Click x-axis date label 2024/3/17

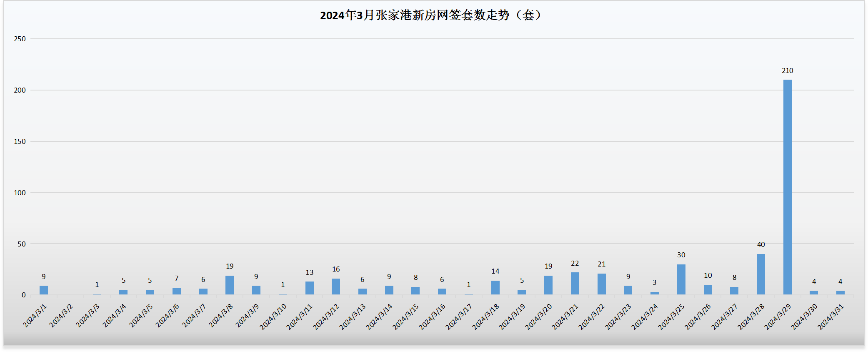(x=459, y=317)
